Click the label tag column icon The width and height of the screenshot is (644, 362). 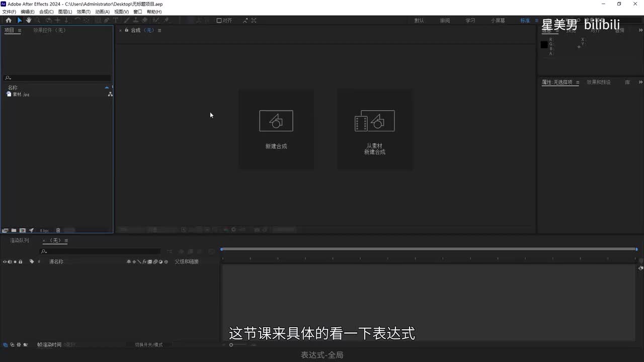tap(32, 262)
